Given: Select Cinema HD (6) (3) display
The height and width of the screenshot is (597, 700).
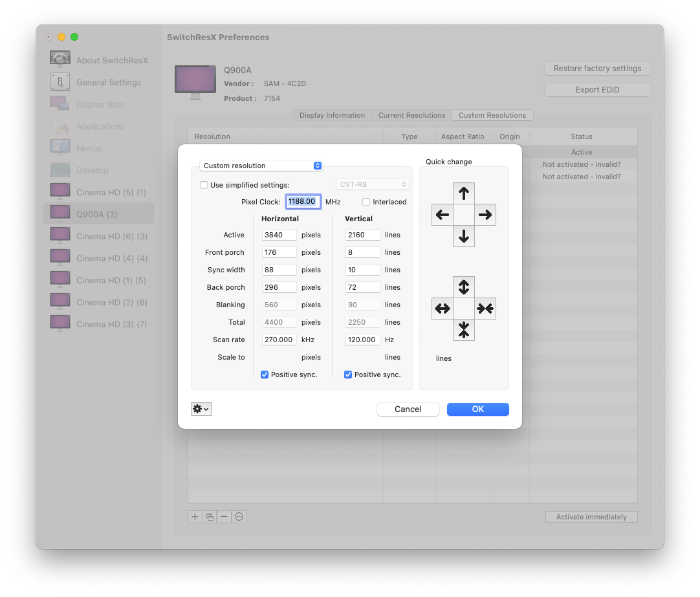Looking at the screenshot, I should click(x=99, y=236).
